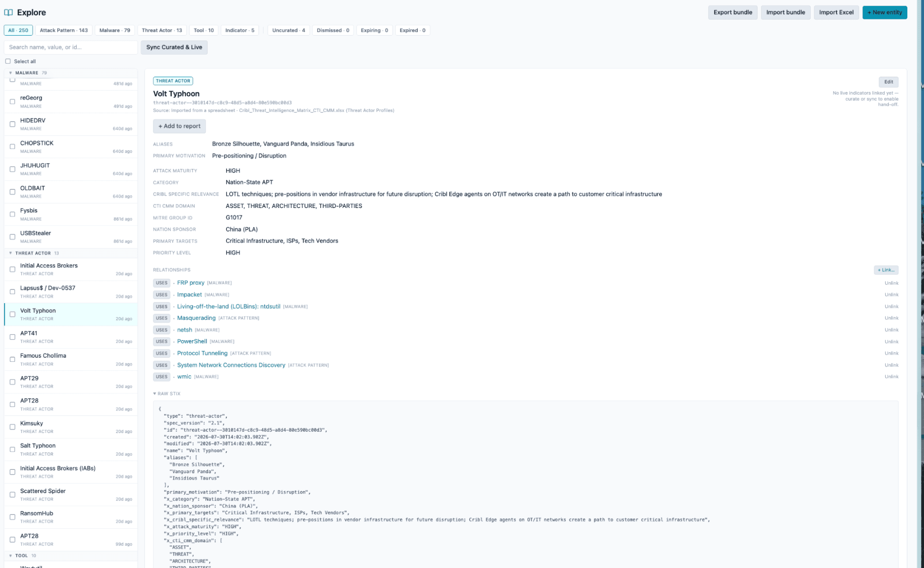The width and height of the screenshot is (924, 568).
Task: Collapse the MALWARE group
Action: point(11,73)
